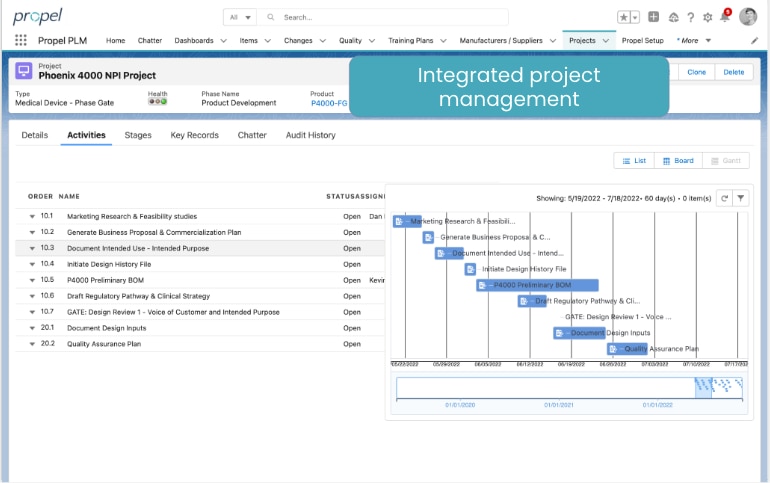This screenshot has width=770, height=483.
Task: Click the edit navigation pencil icon
Action: tap(755, 41)
